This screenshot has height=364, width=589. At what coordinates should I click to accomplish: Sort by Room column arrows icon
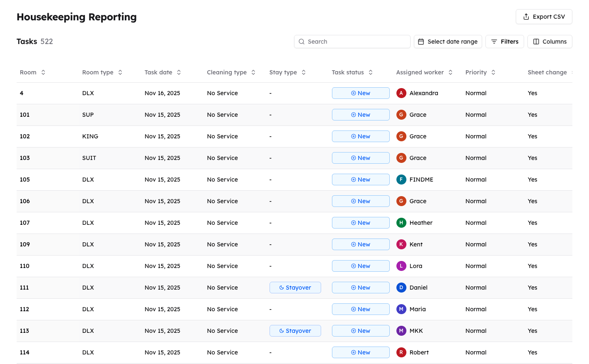43,72
